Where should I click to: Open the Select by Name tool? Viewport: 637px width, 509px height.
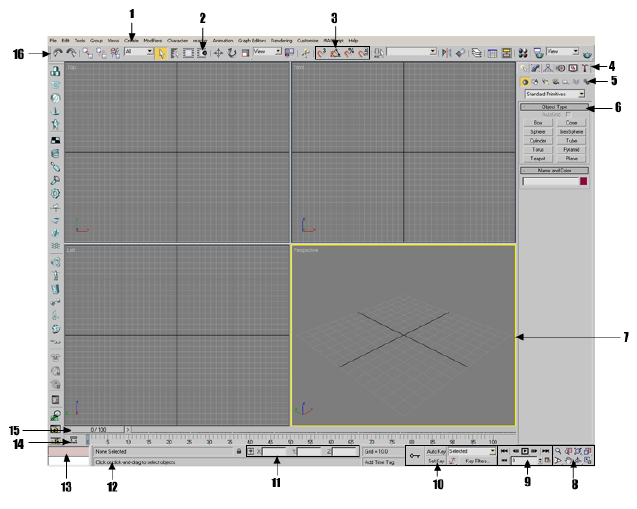pyautogui.click(x=175, y=53)
